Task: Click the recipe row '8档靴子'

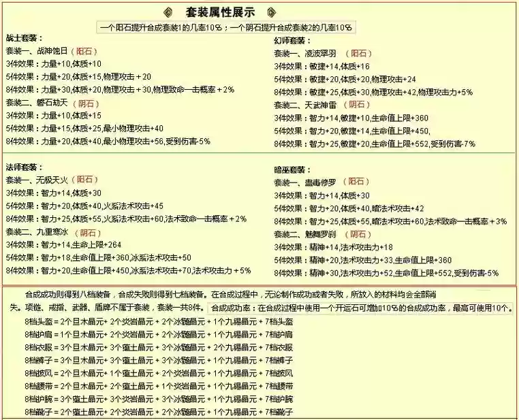Action: coord(159,412)
